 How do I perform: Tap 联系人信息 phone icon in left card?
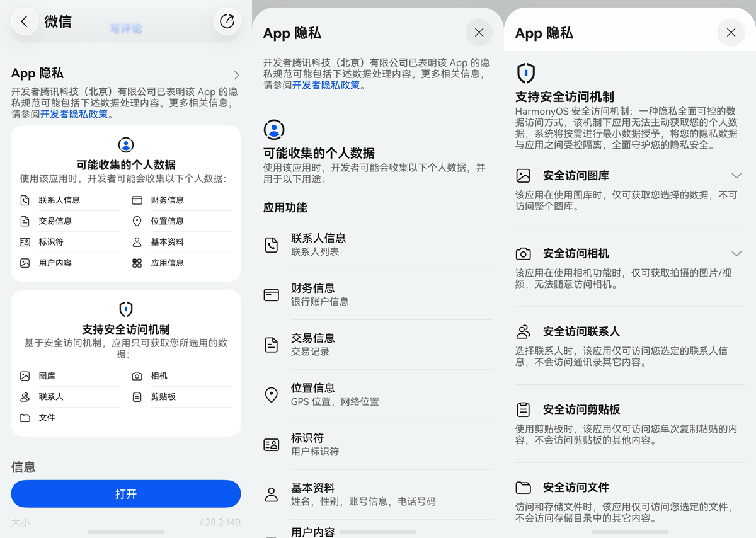(25, 200)
